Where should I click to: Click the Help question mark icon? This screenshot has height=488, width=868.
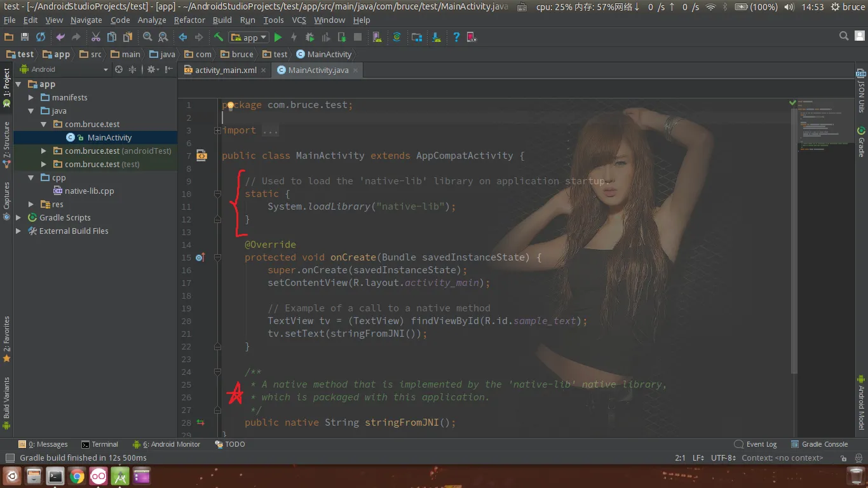click(x=456, y=37)
